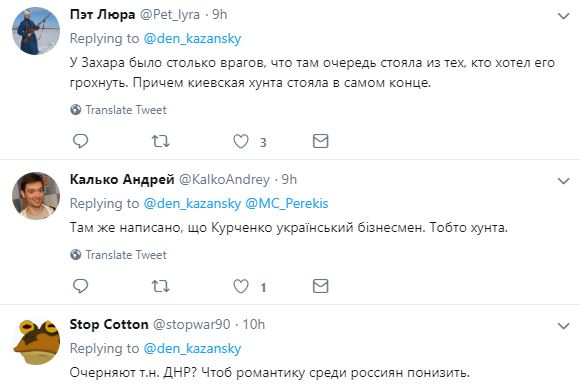Reply to Пэт Люра's tweet

80,141
